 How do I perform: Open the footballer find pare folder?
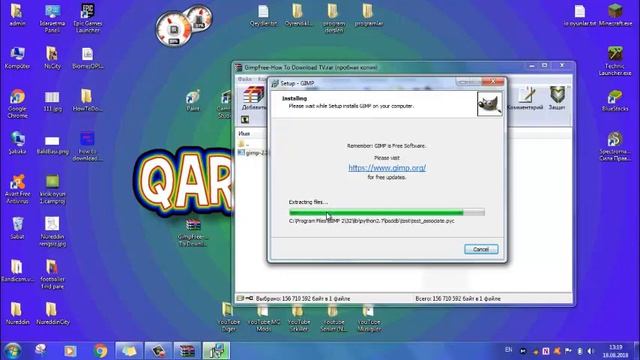point(52,274)
